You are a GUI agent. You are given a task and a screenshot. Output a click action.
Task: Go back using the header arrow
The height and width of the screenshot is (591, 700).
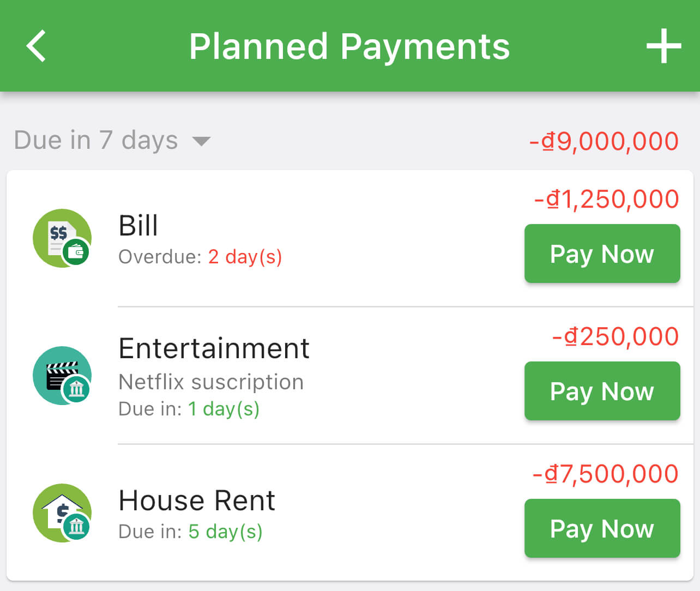pyautogui.click(x=36, y=46)
